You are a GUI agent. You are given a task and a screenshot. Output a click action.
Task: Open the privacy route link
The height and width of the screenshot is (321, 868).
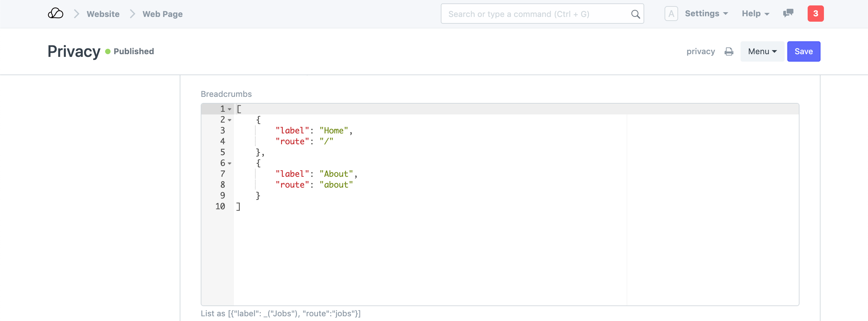click(x=701, y=51)
